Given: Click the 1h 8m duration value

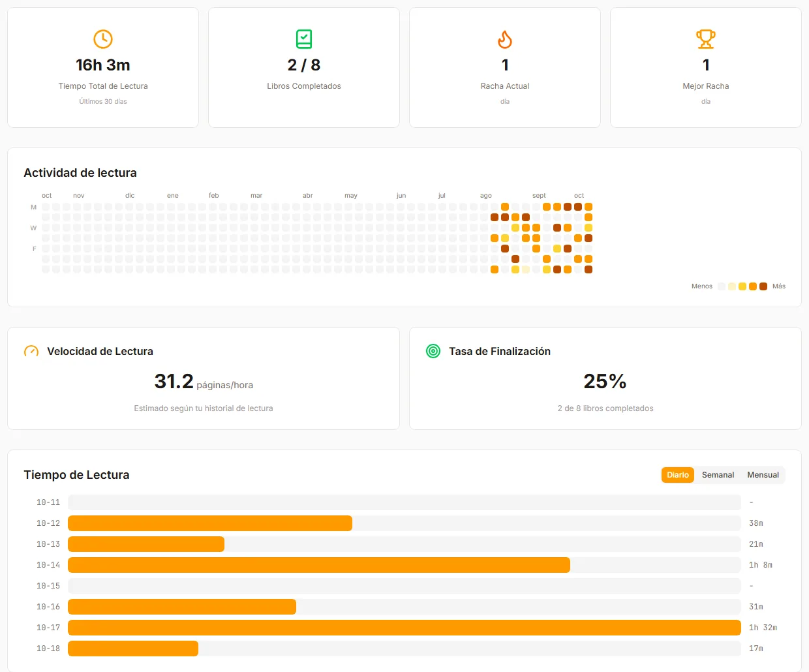Looking at the screenshot, I should coord(761,565).
